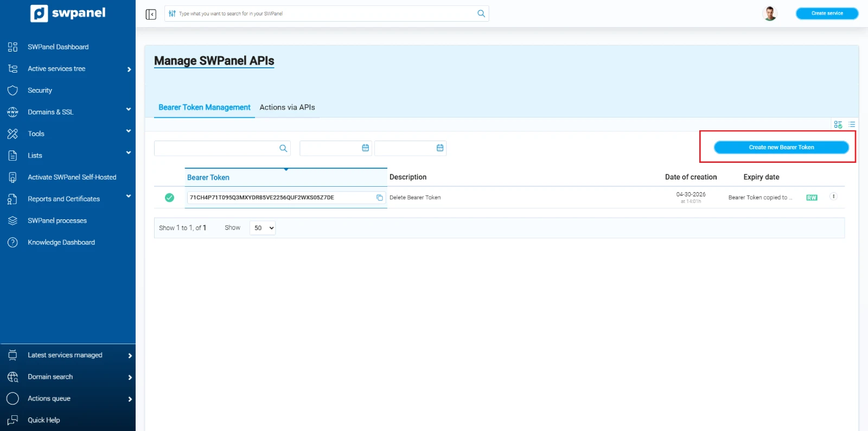Open SWPanel Dashboard menu item

click(x=58, y=47)
